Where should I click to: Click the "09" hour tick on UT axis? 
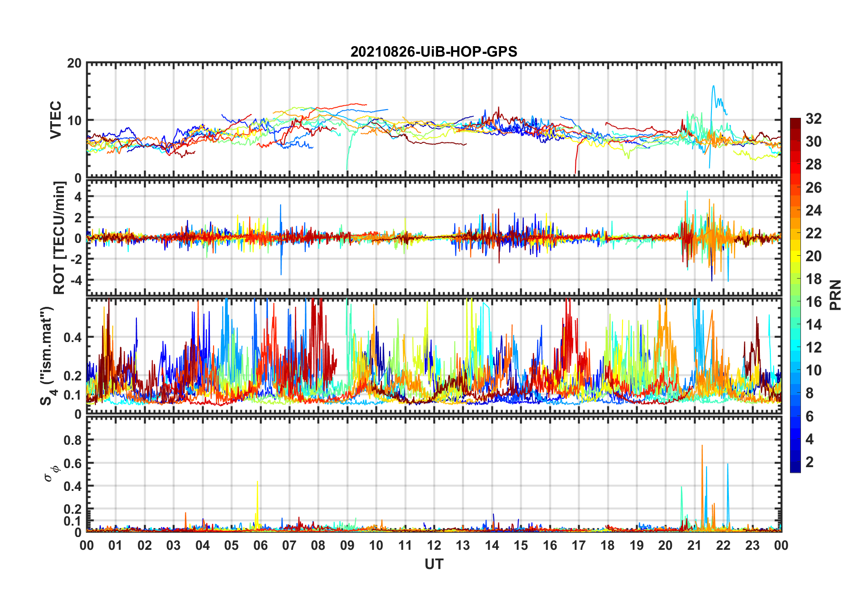347,545
